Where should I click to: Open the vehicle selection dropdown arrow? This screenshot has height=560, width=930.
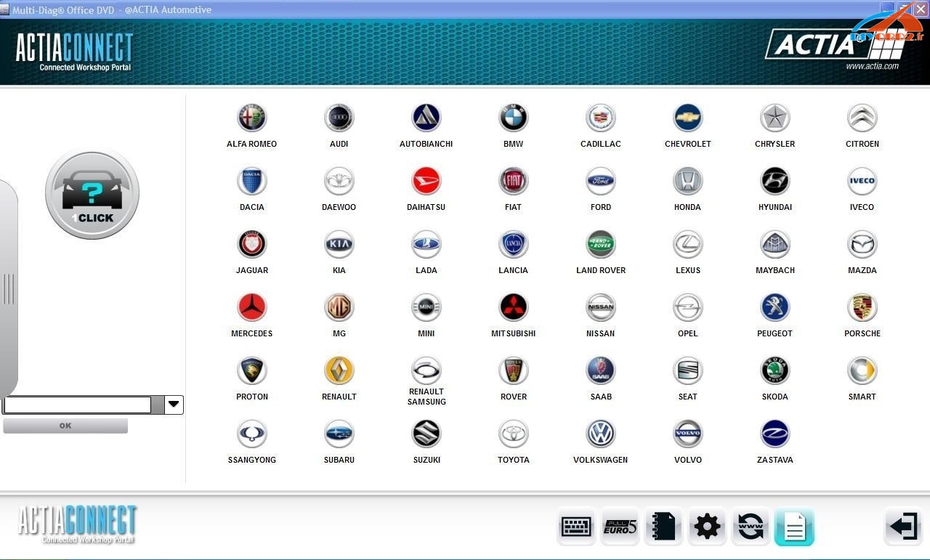(174, 405)
